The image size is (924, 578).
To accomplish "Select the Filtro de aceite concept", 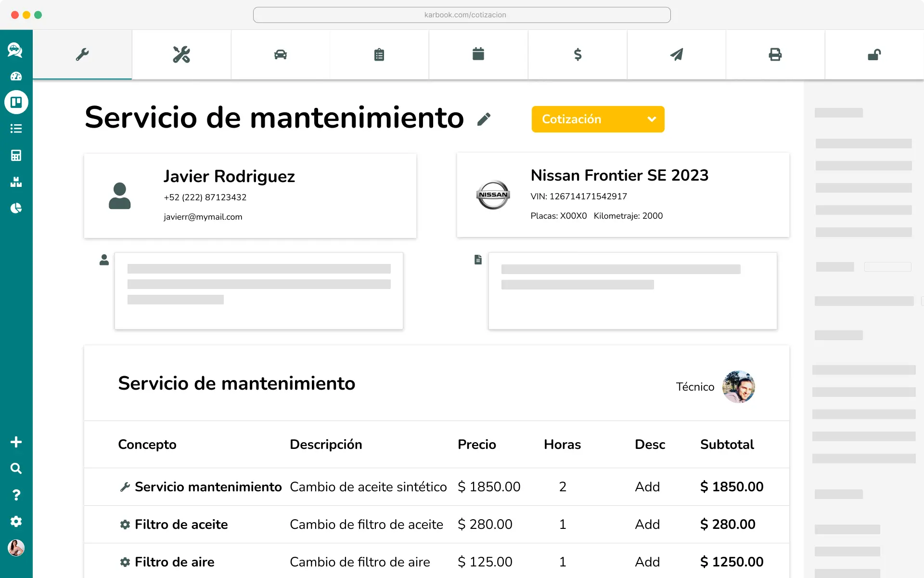I will (x=181, y=524).
